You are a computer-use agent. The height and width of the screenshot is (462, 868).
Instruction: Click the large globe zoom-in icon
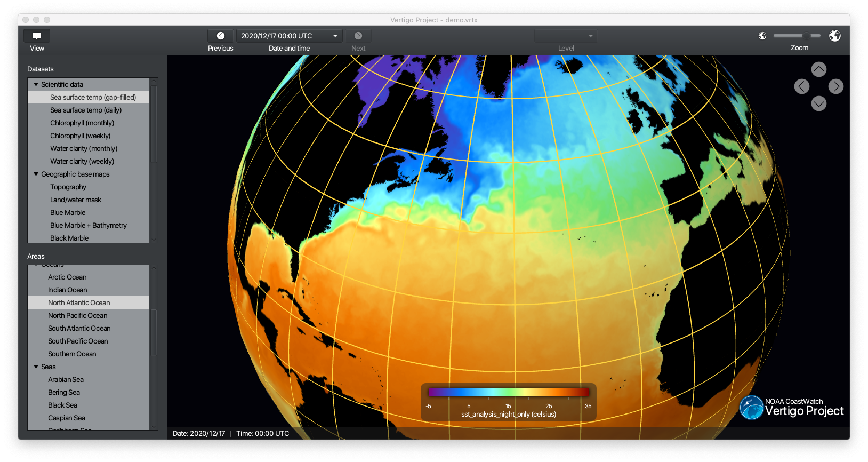834,36
